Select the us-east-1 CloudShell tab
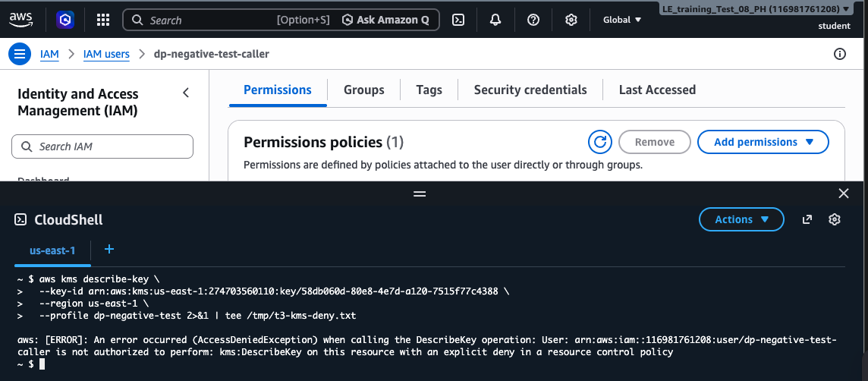 [52, 250]
